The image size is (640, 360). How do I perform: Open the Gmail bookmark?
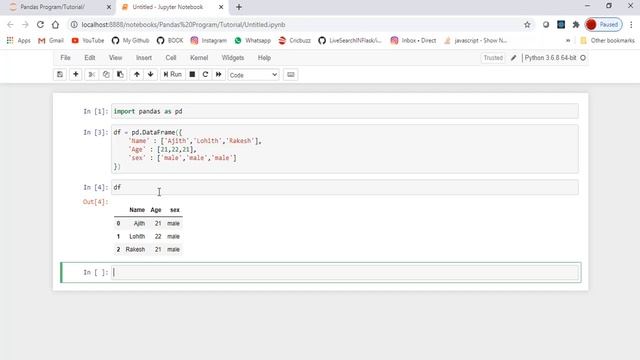(51, 40)
